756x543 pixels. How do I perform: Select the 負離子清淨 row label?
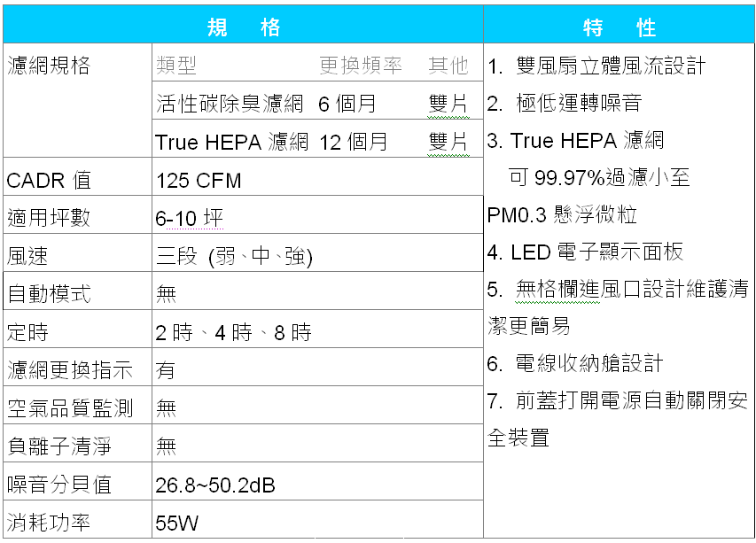[58, 446]
